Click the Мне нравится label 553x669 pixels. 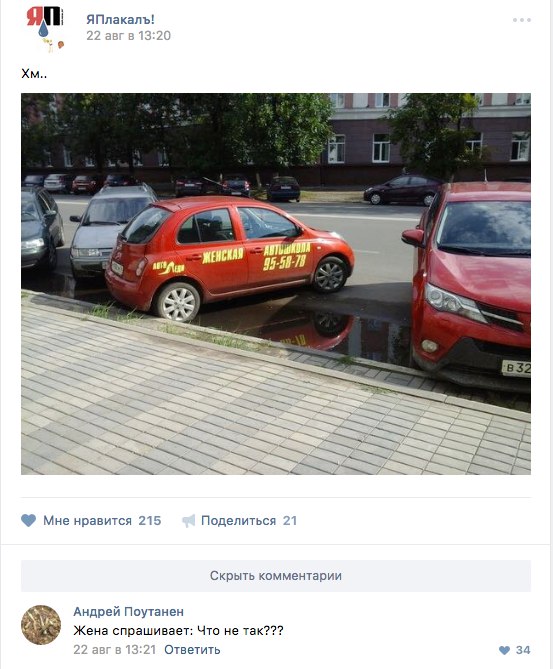tap(87, 521)
